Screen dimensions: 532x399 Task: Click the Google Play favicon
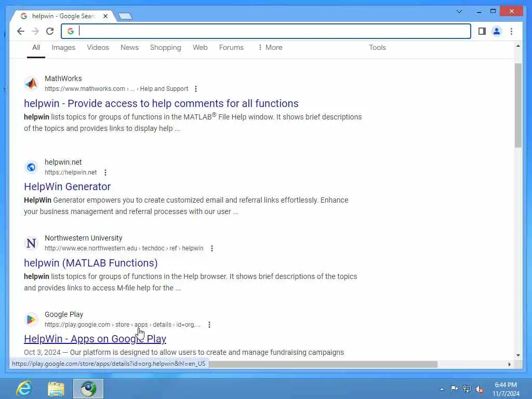(x=31, y=320)
